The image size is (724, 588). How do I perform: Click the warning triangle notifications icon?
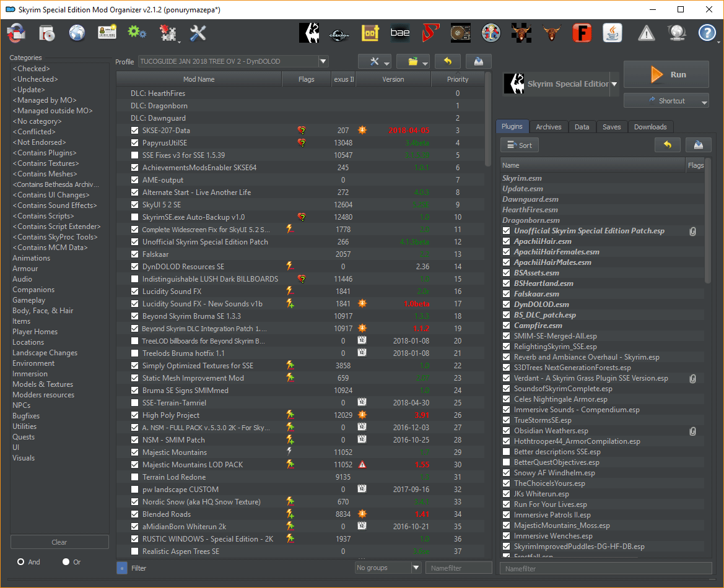click(646, 33)
